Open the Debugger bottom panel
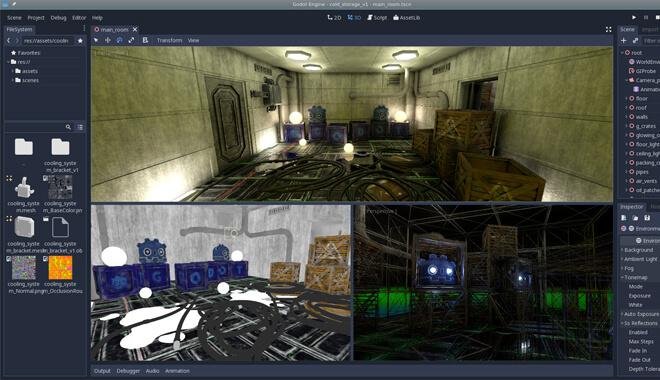 (x=128, y=371)
